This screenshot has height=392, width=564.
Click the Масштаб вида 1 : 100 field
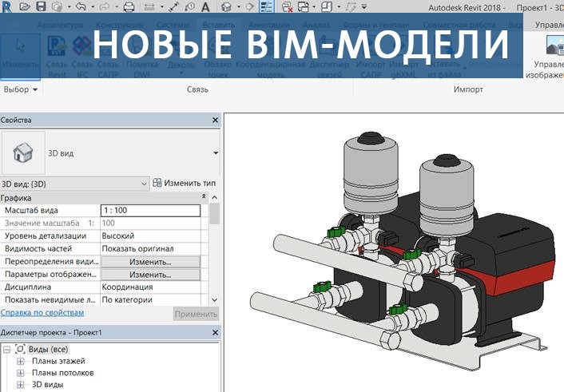pos(150,211)
